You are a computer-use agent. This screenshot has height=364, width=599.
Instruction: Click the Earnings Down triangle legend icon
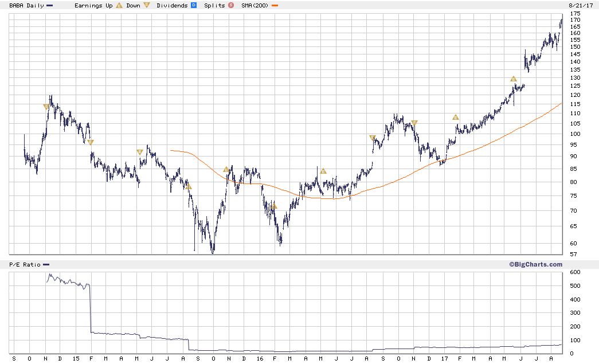click(x=147, y=5)
